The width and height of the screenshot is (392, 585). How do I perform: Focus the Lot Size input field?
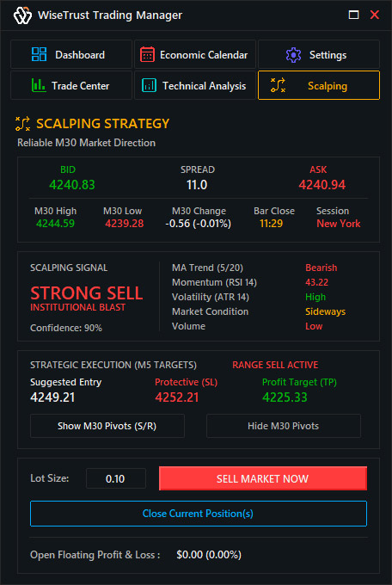click(116, 478)
